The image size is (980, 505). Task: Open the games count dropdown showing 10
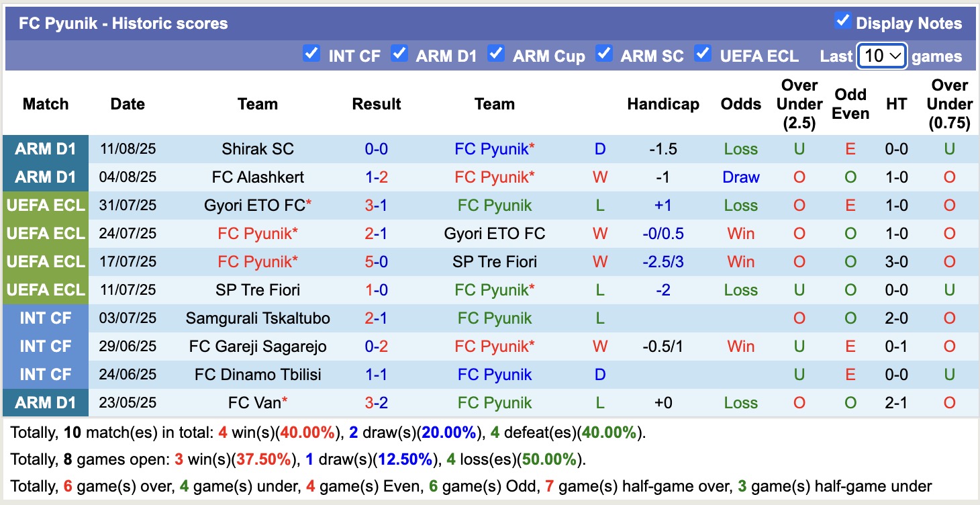882,56
